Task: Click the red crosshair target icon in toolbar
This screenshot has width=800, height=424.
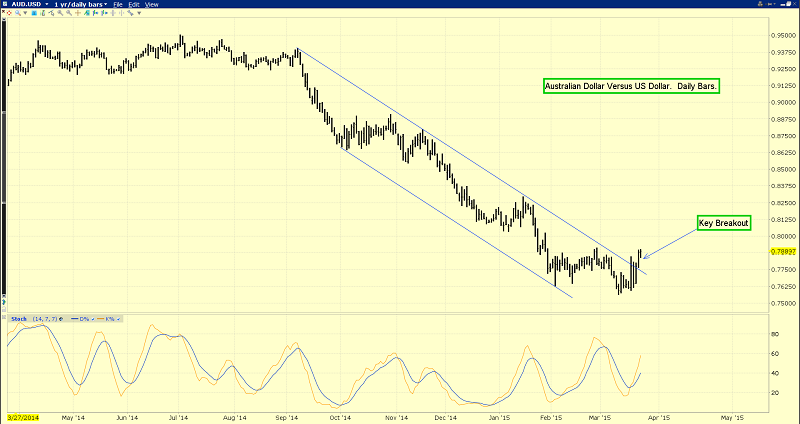Action: point(10,13)
